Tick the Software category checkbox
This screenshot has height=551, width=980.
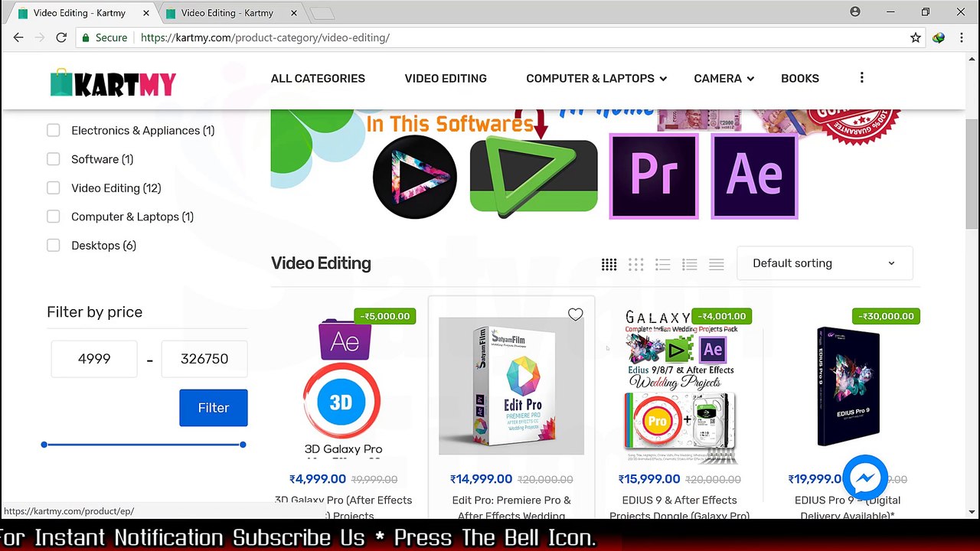point(54,159)
